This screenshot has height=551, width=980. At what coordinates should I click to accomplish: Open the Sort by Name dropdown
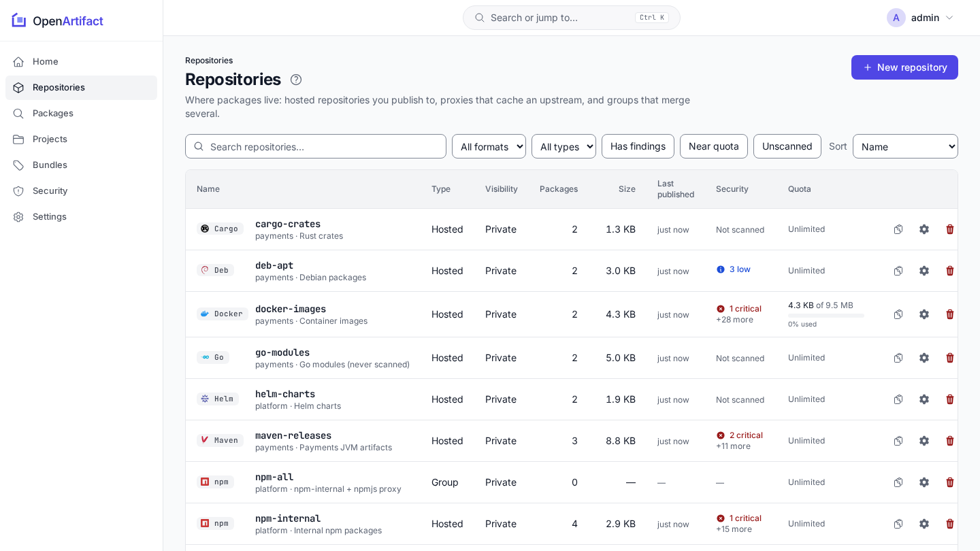[905, 146]
